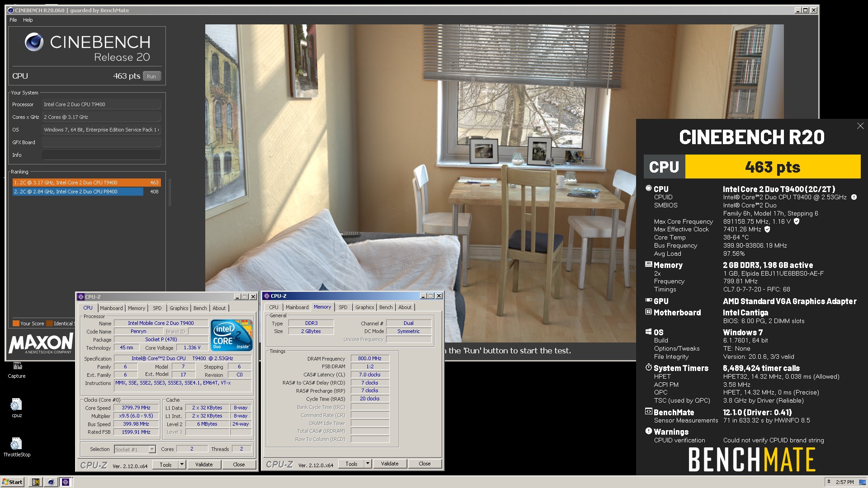Click the Cinebench logo sphere icon
Screen dimensions: 868x488
point(34,42)
